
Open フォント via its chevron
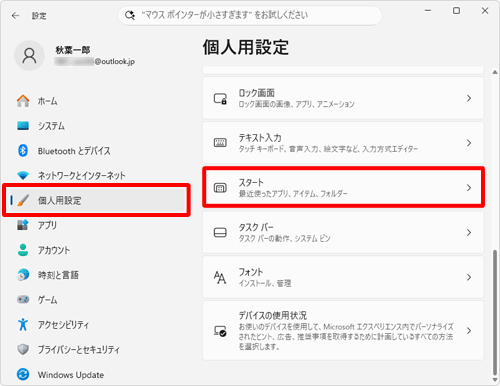coord(469,277)
